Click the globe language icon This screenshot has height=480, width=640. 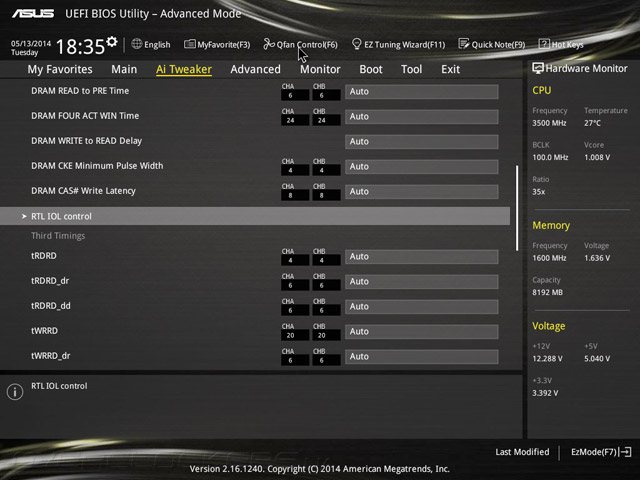(137, 44)
